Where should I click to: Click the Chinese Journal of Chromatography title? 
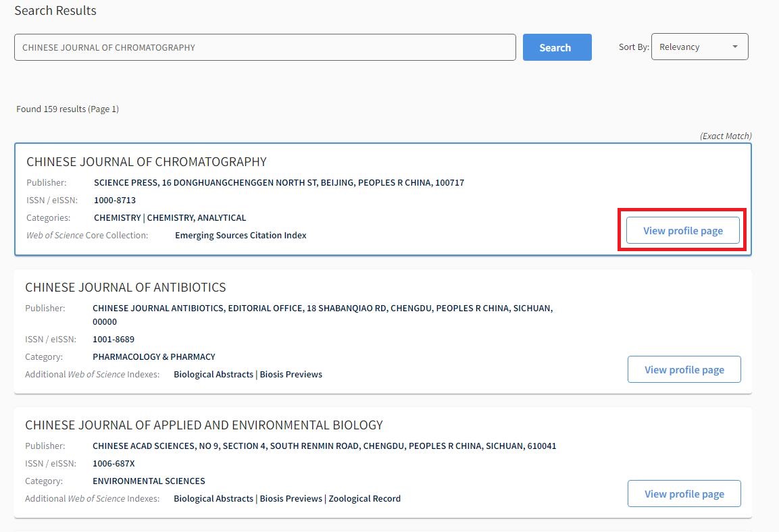coord(147,162)
